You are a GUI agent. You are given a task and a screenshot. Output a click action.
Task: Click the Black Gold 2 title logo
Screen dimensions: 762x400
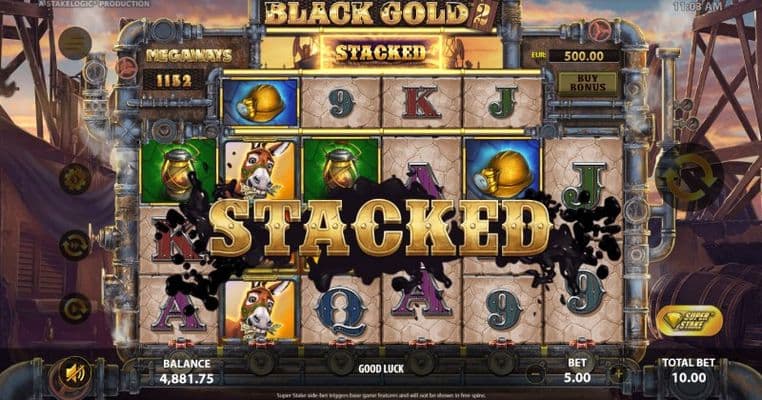[381, 15]
